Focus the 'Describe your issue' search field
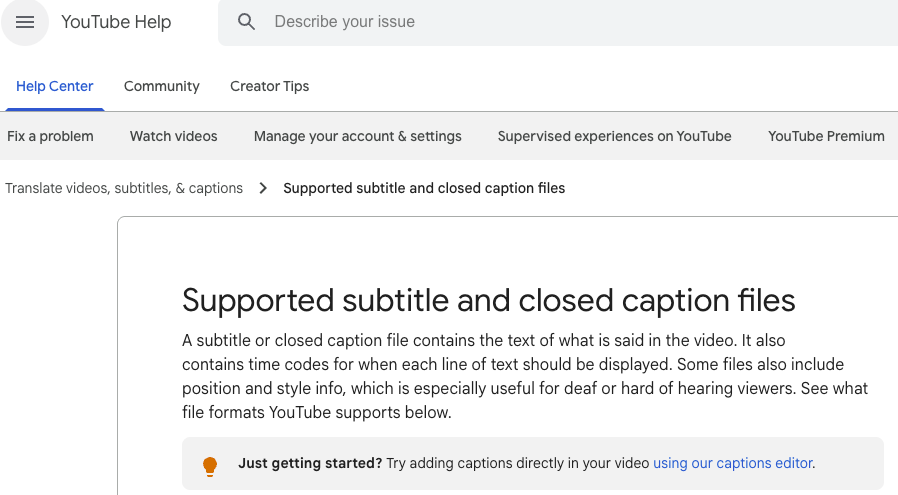The image size is (898, 495). tap(560, 22)
